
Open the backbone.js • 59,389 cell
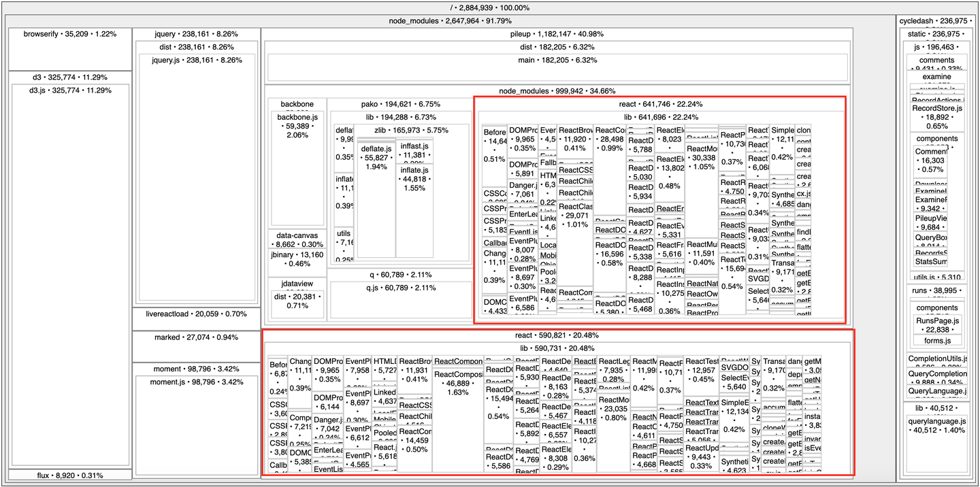click(297, 168)
